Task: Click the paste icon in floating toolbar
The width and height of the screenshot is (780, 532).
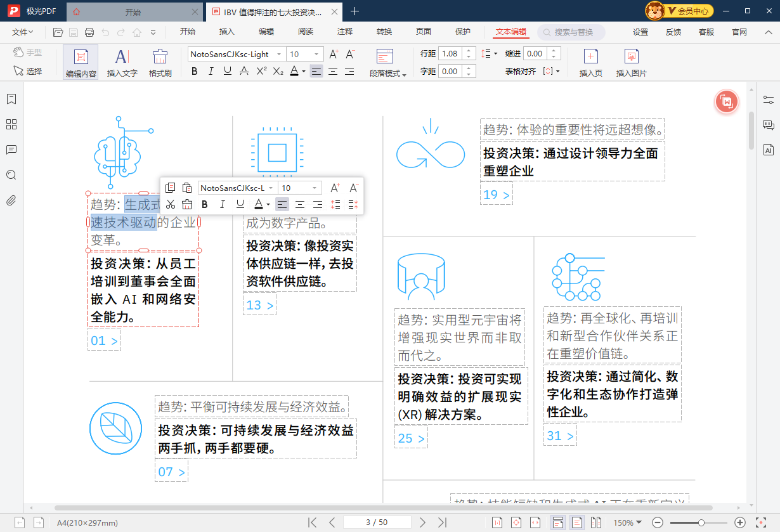Action: (187, 188)
